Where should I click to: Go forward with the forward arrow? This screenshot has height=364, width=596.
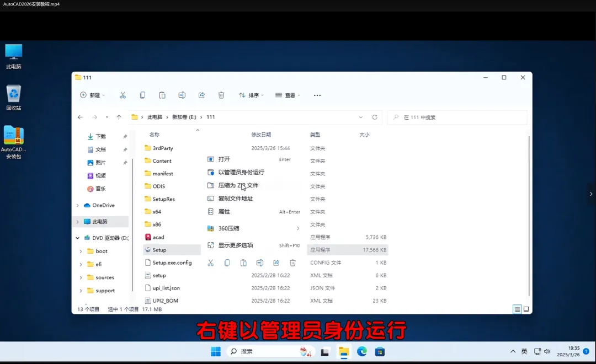pos(95,117)
